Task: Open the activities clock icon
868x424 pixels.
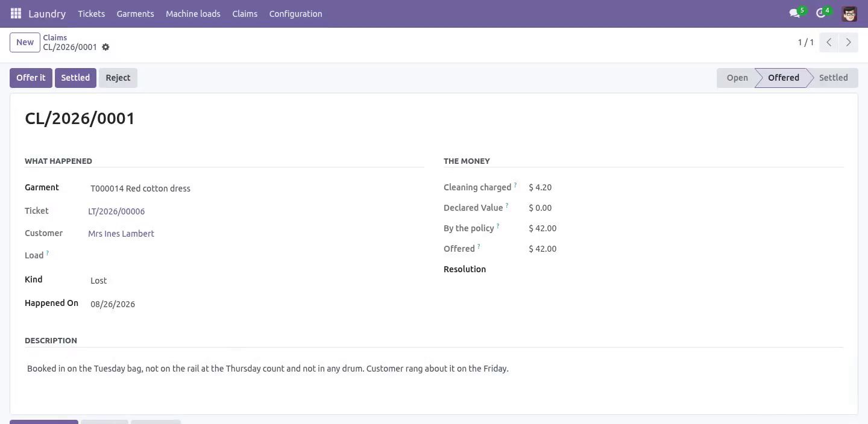Action: click(x=820, y=13)
